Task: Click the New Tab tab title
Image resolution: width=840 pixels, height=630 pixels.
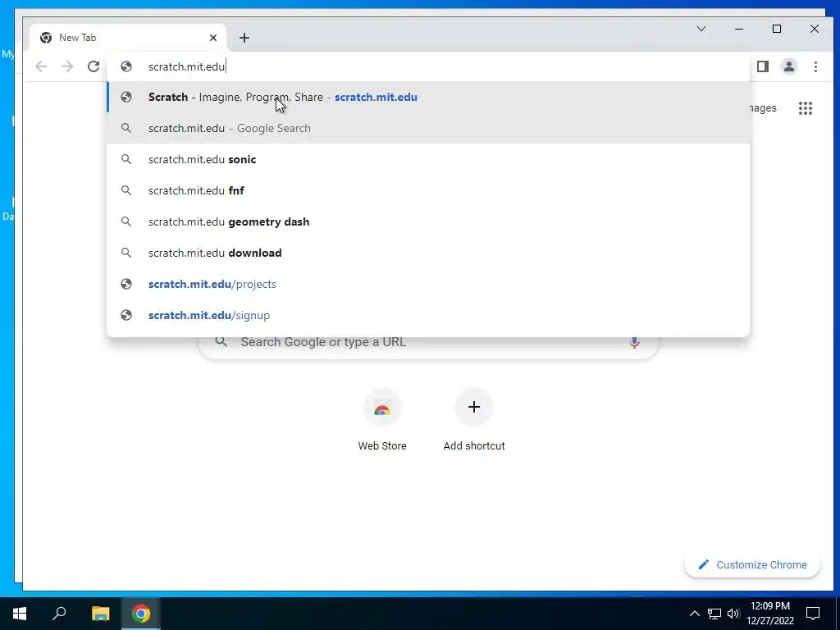Action: point(78,38)
